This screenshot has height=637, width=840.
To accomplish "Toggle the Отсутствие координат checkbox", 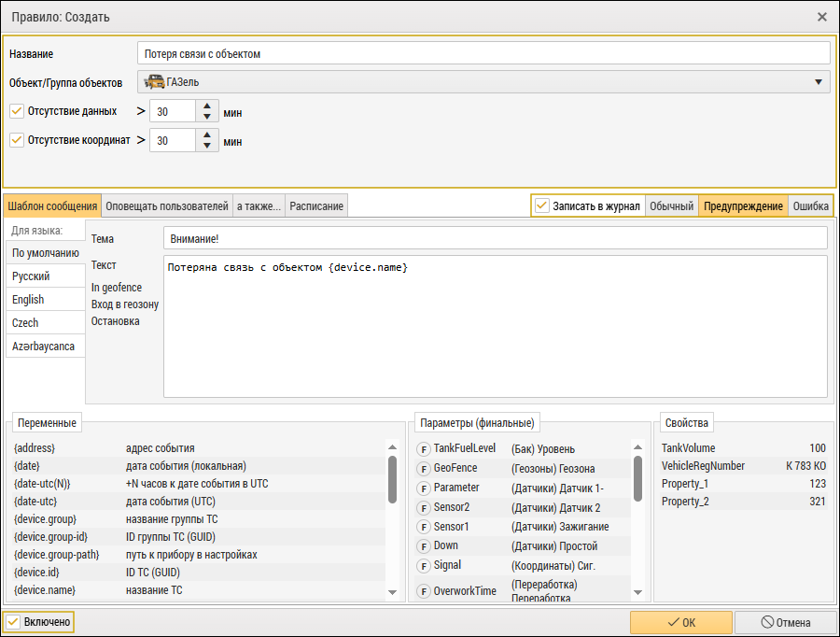I will pos(17,140).
